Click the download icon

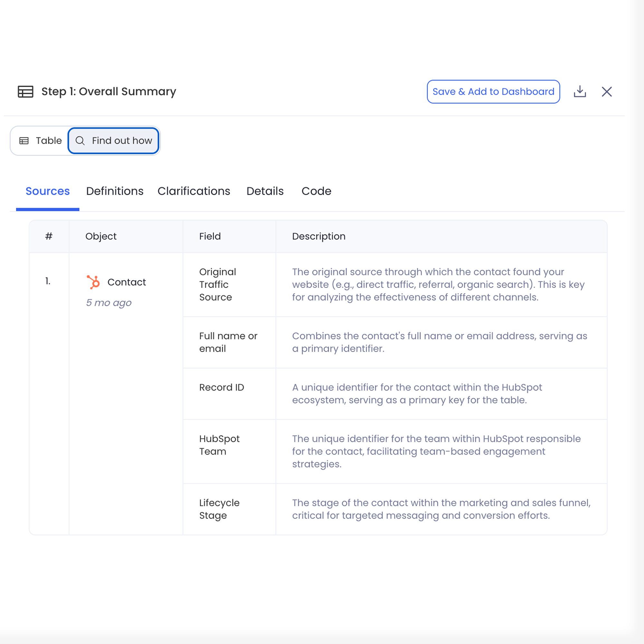[580, 92]
